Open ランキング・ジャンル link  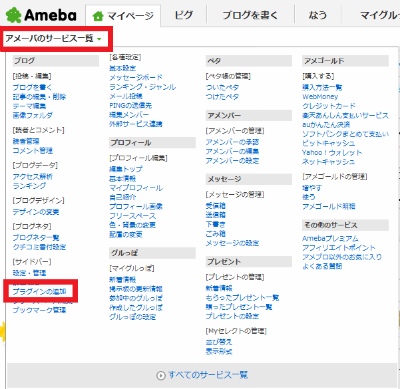pyautogui.click(x=143, y=87)
